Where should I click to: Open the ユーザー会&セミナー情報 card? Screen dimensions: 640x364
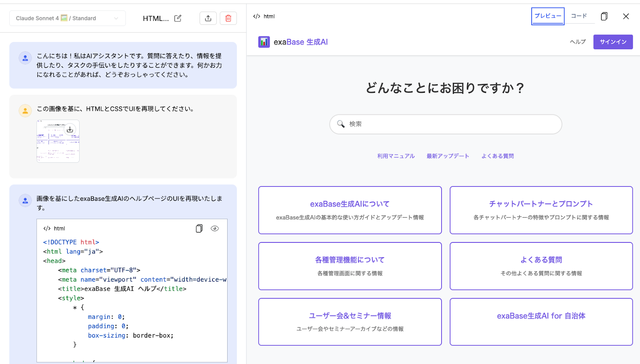click(350, 322)
